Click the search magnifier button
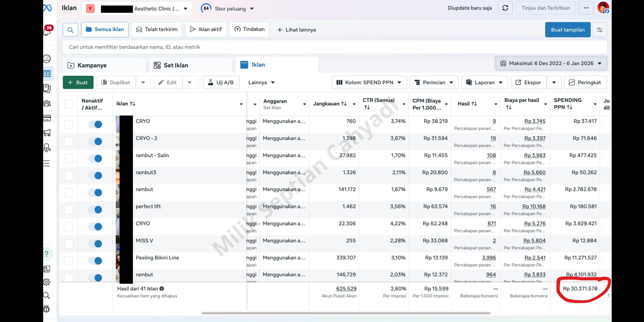The width and height of the screenshot is (644, 322). 70,30
